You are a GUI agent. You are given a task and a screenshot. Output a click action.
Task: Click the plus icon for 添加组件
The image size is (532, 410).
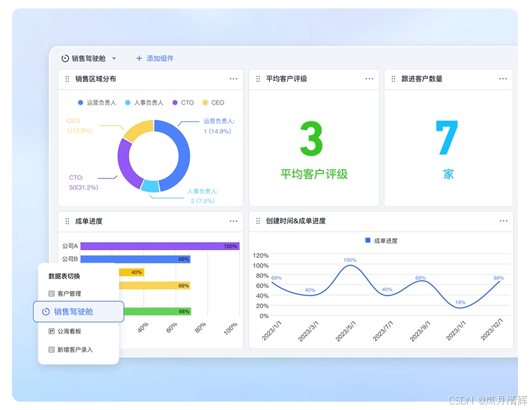(x=138, y=58)
